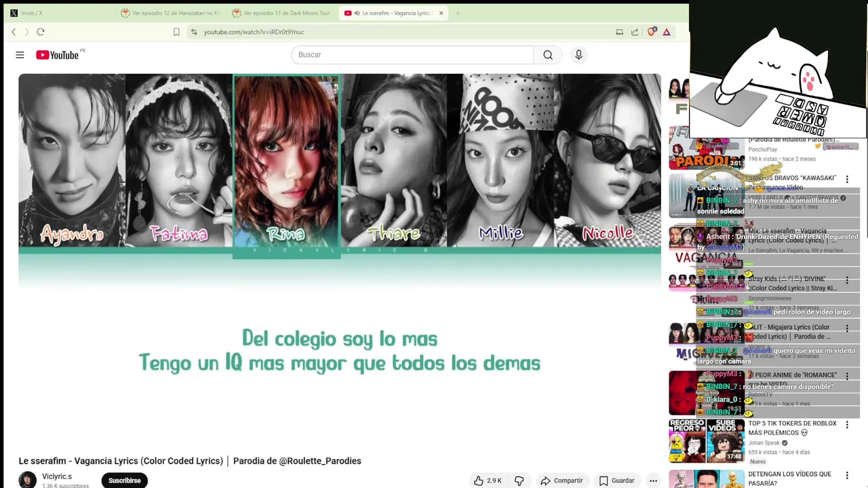Open the TOP 5 TIK TOKERS DE ROBLOX thumbnail
The height and width of the screenshot is (488, 868).
[707, 441]
